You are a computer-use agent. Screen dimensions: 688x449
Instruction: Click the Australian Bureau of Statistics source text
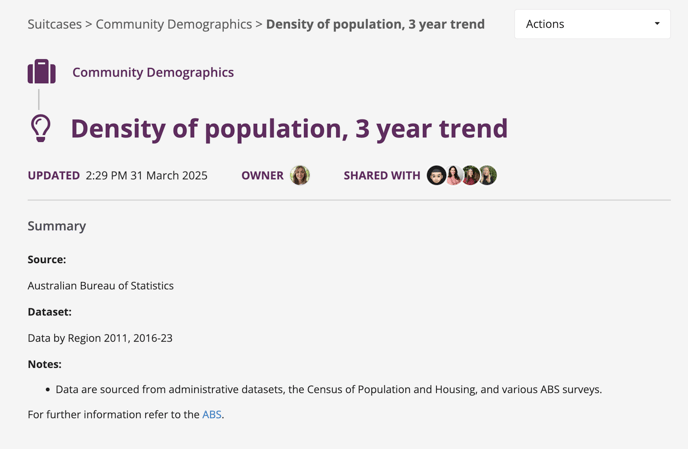(100, 285)
